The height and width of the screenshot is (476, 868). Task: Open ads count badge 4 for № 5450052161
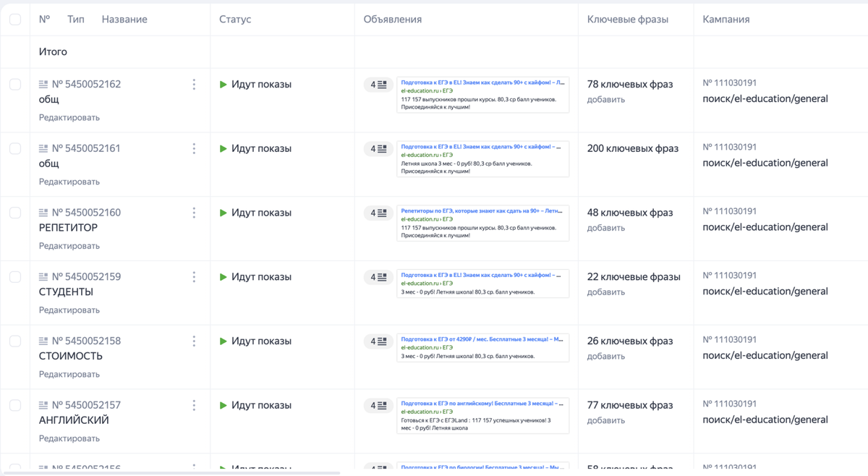tap(378, 149)
